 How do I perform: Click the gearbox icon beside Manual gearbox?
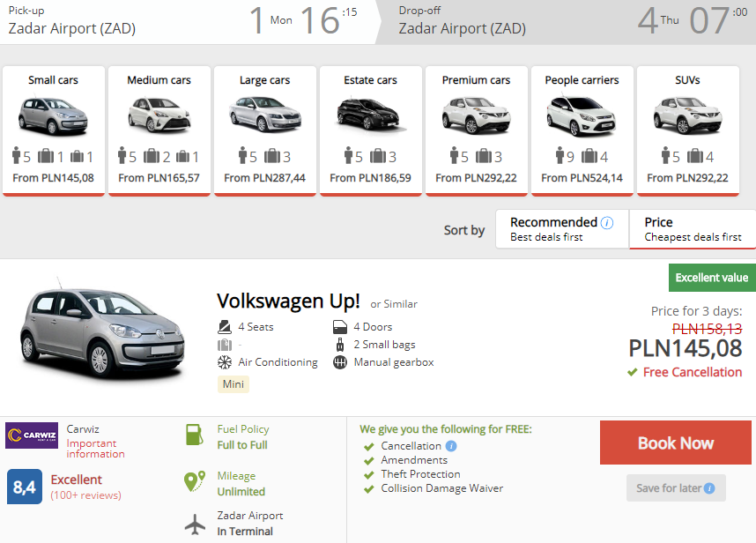(x=340, y=362)
